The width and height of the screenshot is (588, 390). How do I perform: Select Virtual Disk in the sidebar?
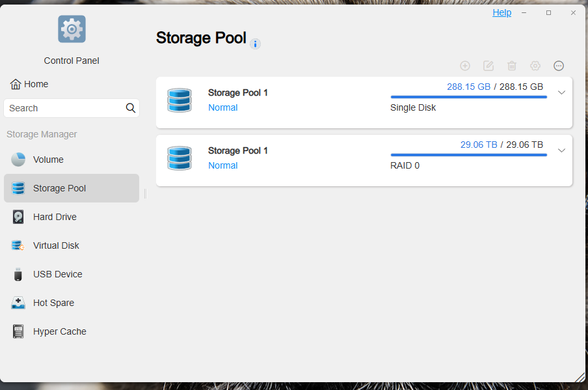tap(56, 245)
